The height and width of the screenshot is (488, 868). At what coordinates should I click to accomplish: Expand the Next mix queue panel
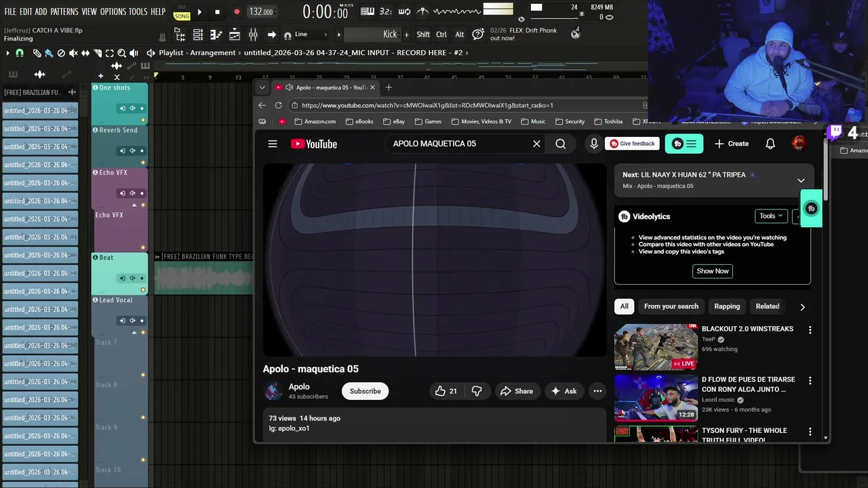[x=801, y=180]
